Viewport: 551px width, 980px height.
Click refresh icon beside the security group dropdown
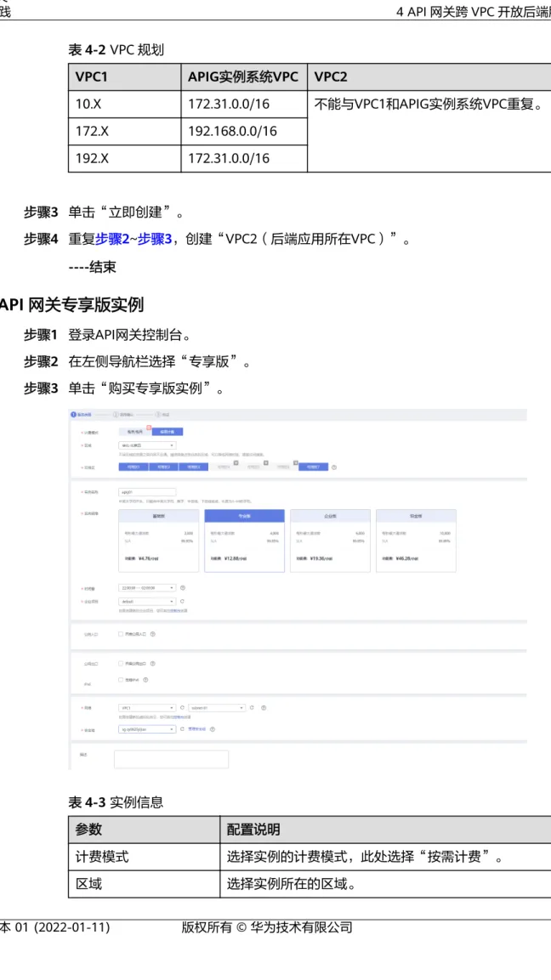point(182,728)
